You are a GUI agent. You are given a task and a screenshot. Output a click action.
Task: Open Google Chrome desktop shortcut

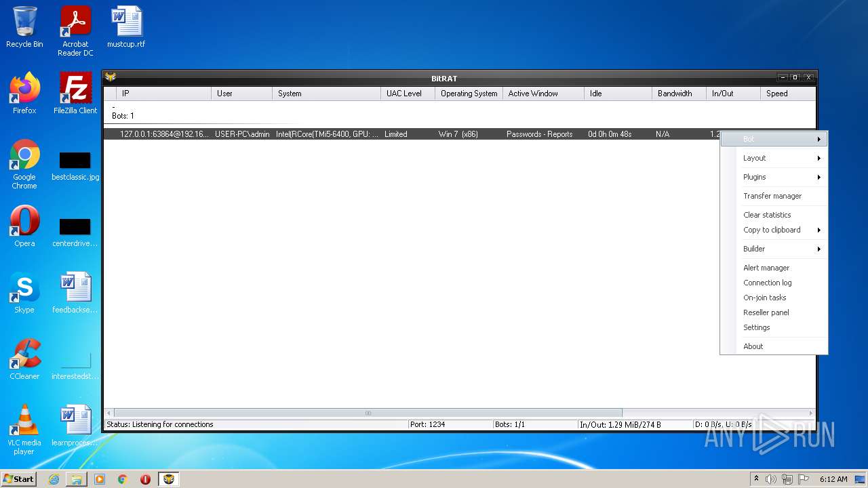(x=24, y=164)
